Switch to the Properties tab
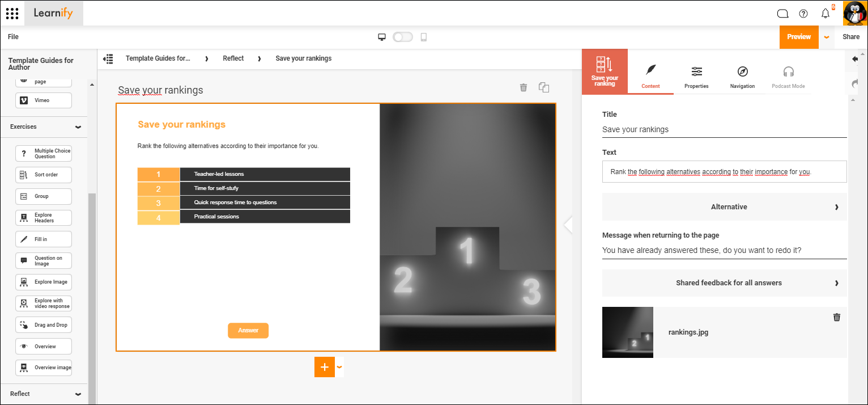Image resolution: width=868 pixels, height=405 pixels. [696, 77]
